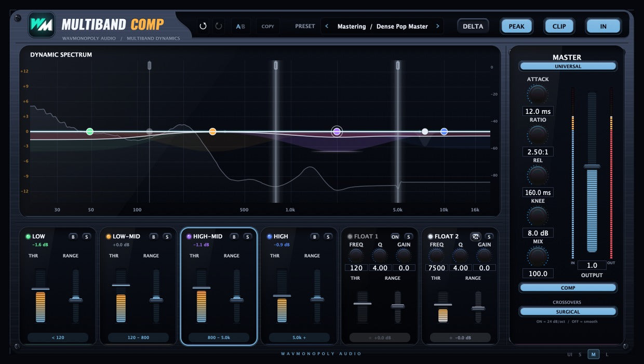Select the grey FLOAT 1 node in spectrum

pyautogui.click(x=150, y=132)
